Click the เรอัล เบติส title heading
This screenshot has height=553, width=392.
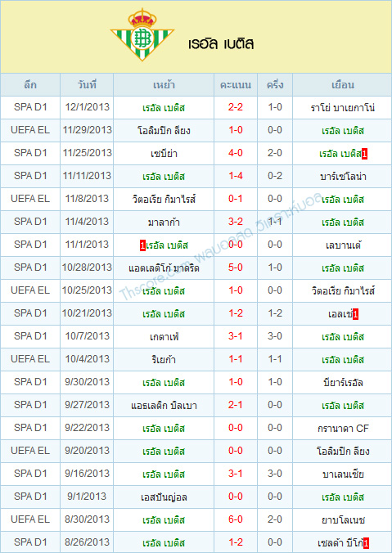click(x=221, y=43)
